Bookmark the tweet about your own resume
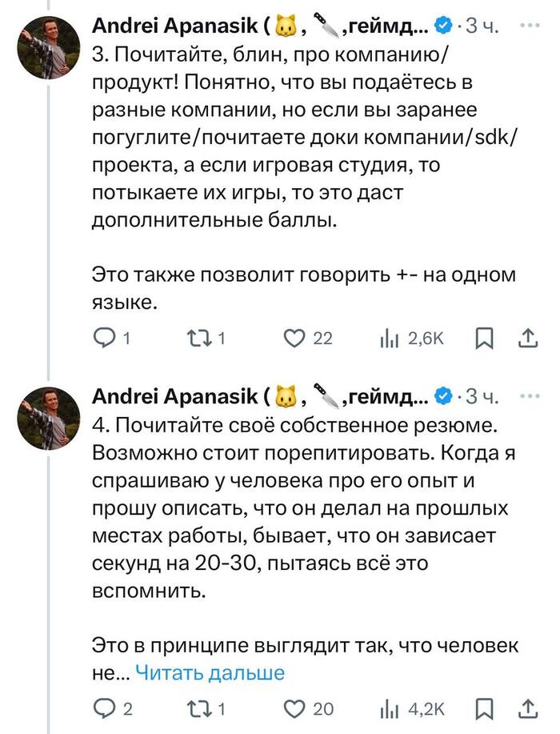560x734 pixels. click(x=485, y=708)
